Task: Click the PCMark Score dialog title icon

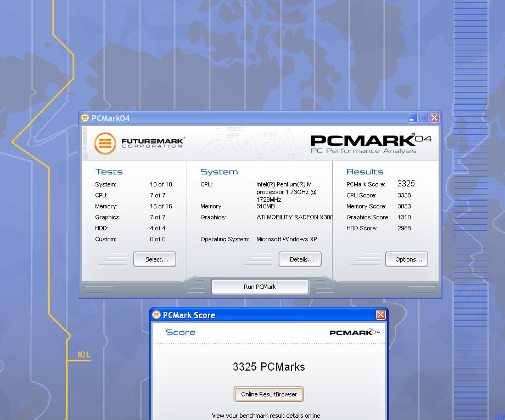Action: point(156,315)
